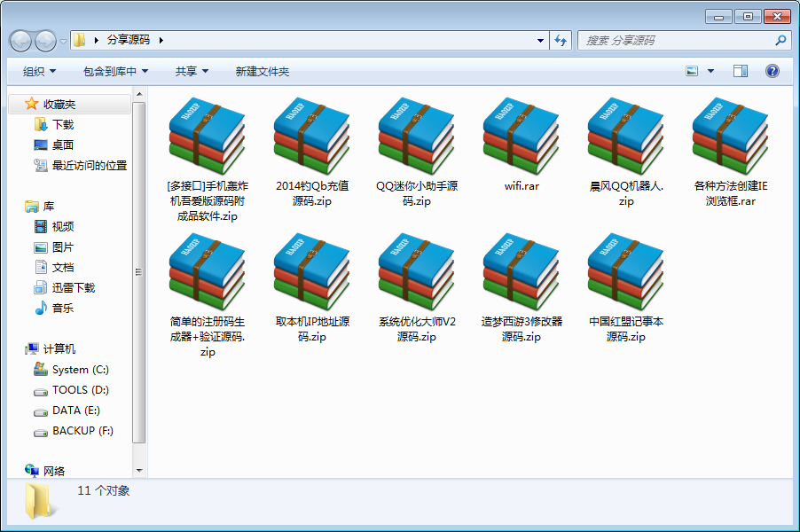Image resolution: width=800 pixels, height=532 pixels.
Task: Select the 简单的注册码生成器+验证源码.zip archive icon
Action: coord(208,271)
